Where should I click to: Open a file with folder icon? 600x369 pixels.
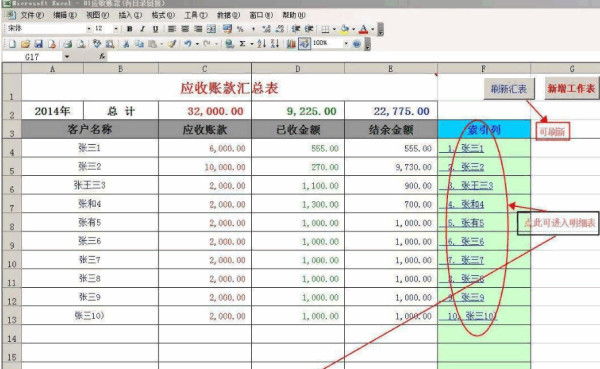coord(25,44)
